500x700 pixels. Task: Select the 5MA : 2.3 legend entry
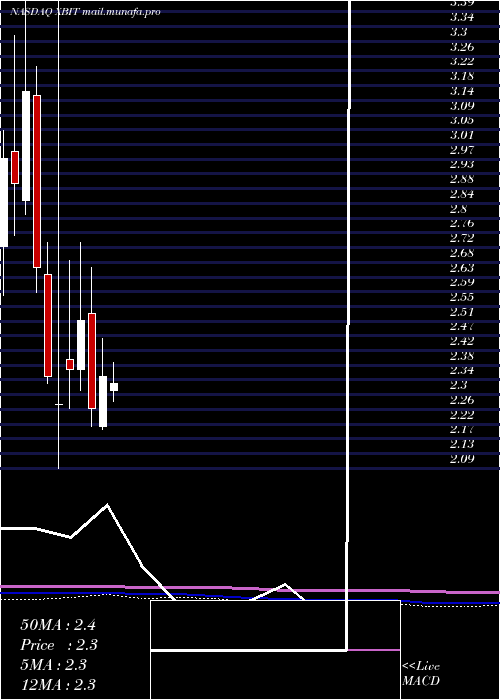54,665
